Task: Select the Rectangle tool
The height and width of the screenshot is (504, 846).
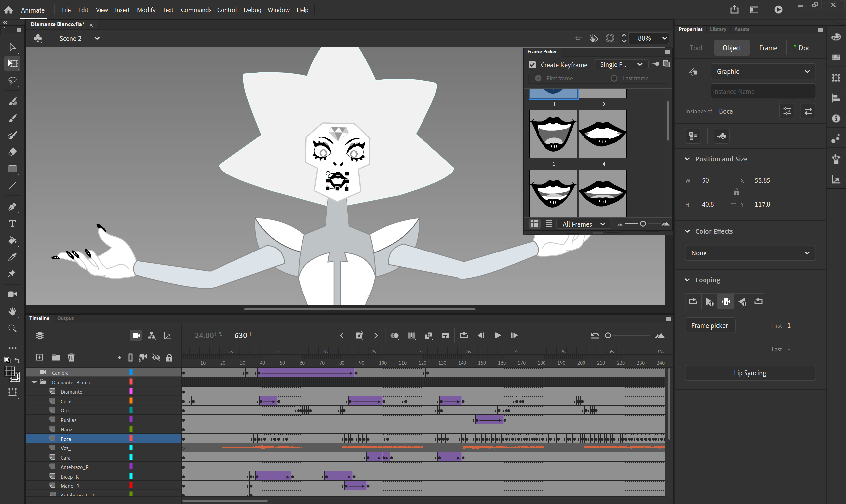Action: click(12, 169)
